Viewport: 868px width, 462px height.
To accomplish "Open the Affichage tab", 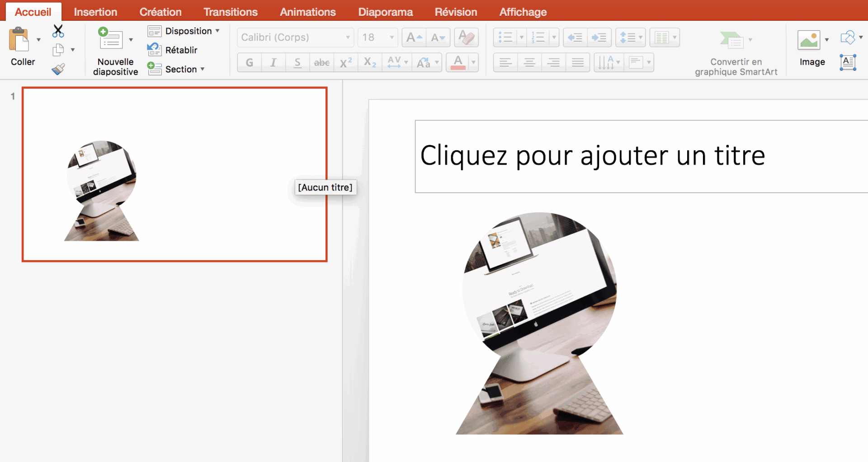I will [x=523, y=12].
